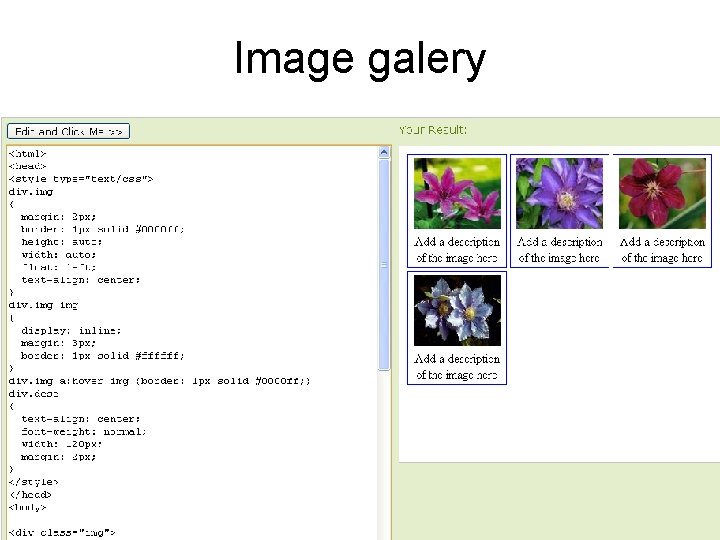This screenshot has height=540, width=720.
Task: Click the code editor vertical scrollbar thumb
Action: point(384,264)
